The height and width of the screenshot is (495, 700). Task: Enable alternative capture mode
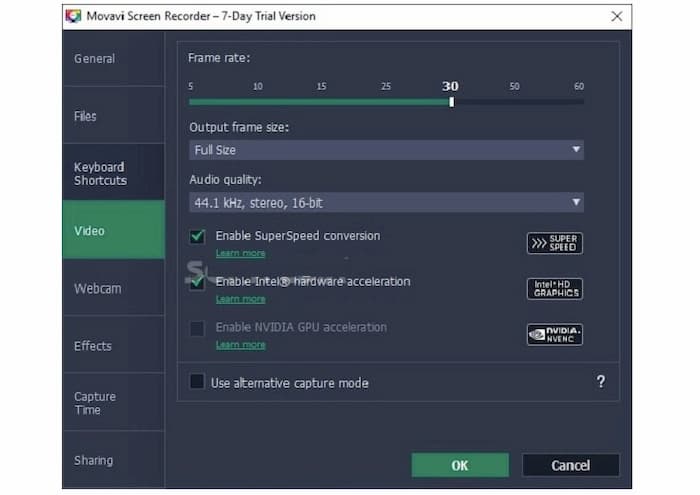click(x=197, y=382)
